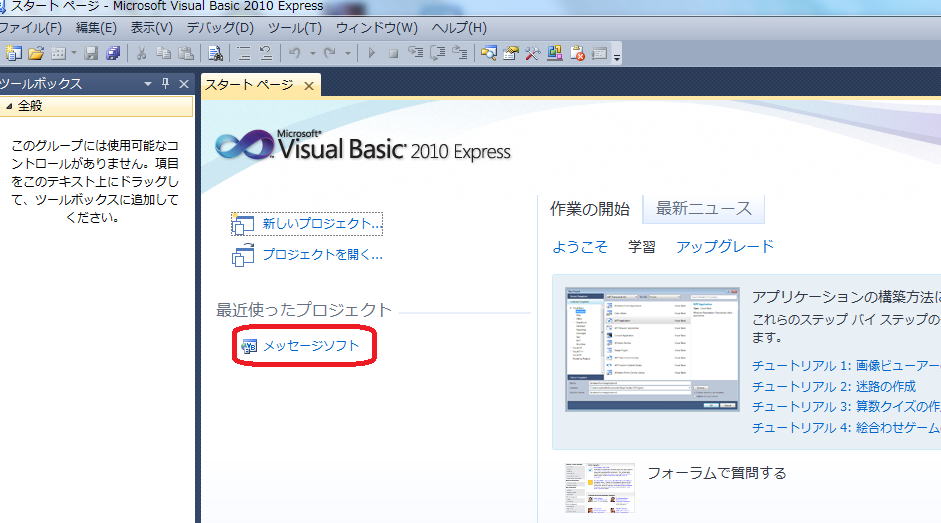Click the 最近使ったプロジェクト heading
The width and height of the screenshot is (941, 523).
pyautogui.click(x=304, y=310)
